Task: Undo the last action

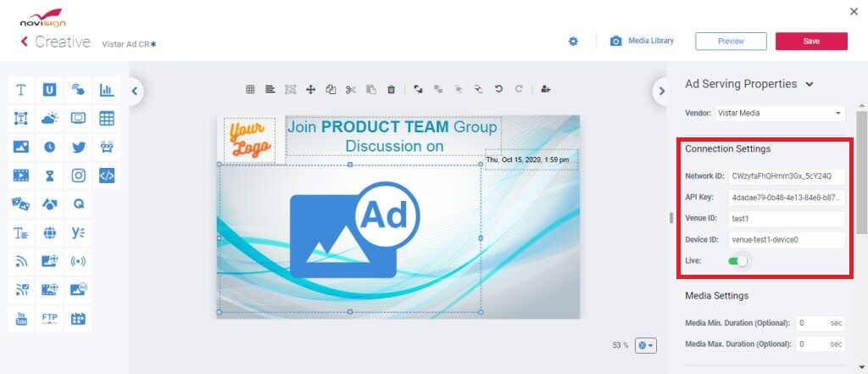Action: tap(498, 89)
